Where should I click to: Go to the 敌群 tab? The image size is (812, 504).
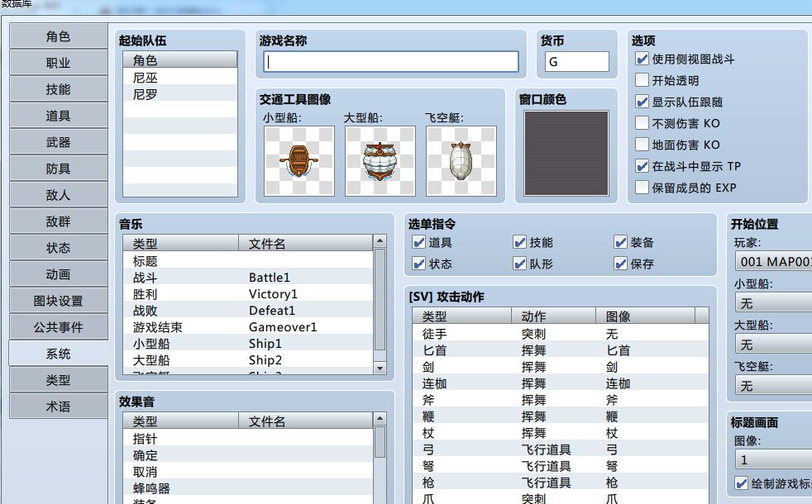pyautogui.click(x=59, y=221)
